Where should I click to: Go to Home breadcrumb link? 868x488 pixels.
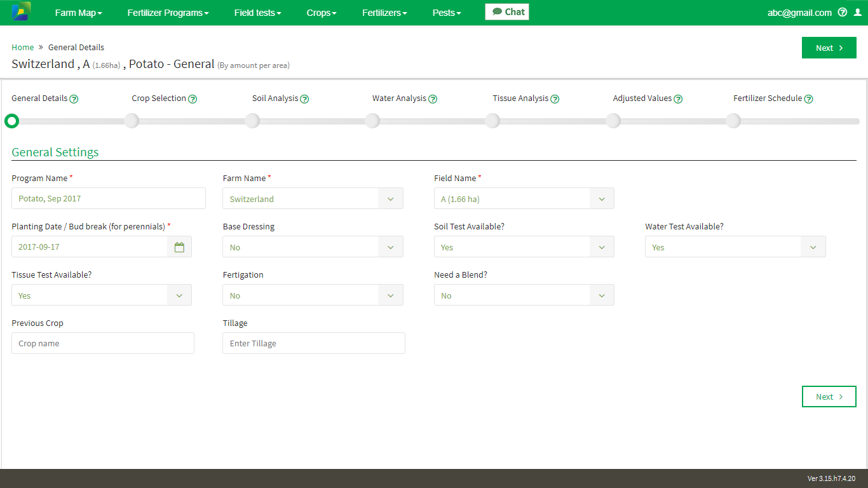[23, 47]
